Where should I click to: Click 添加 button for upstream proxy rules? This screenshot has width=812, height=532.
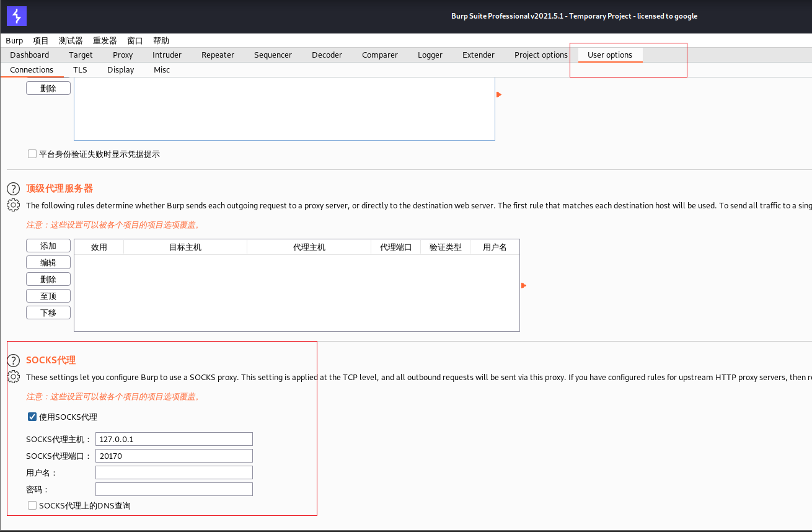pos(48,246)
